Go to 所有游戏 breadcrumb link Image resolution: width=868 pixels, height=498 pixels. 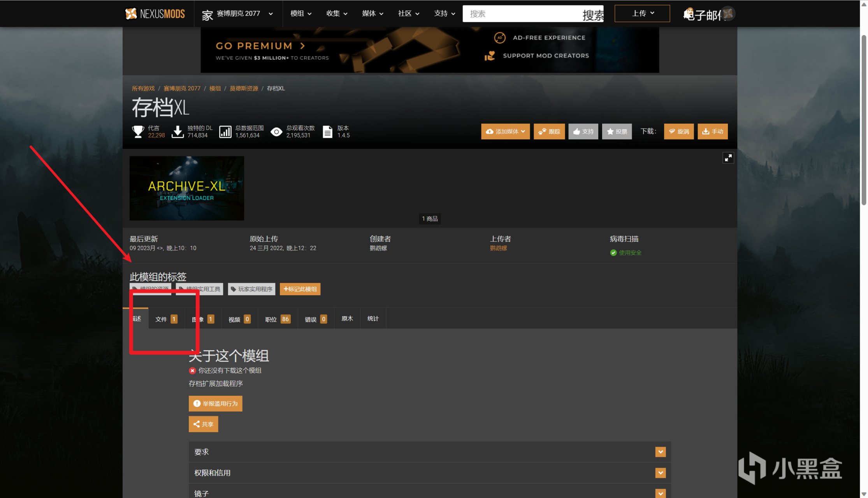tap(143, 88)
